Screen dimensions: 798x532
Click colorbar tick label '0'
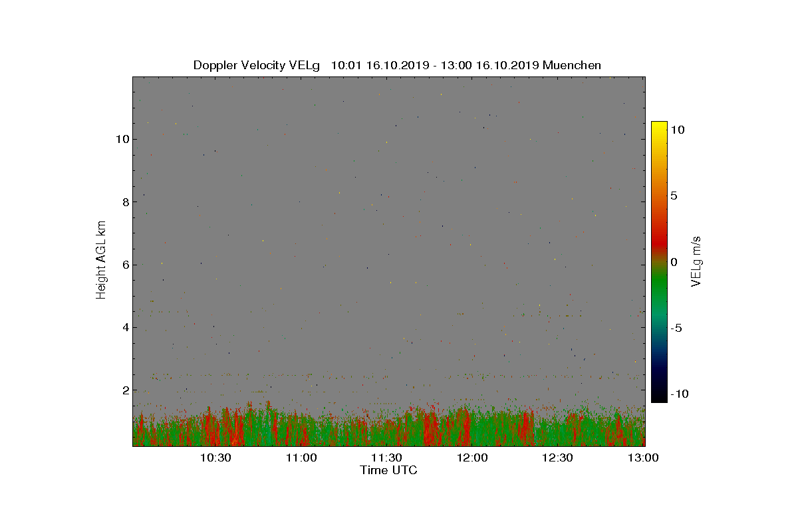[674, 262]
